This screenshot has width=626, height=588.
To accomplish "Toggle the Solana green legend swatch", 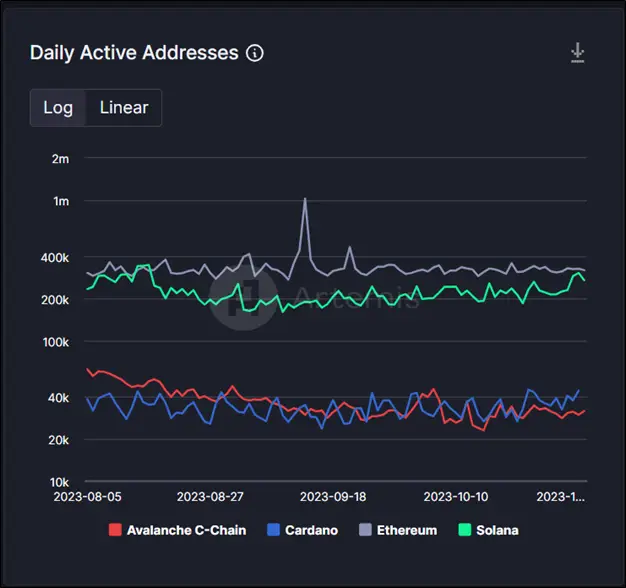I will click(x=464, y=530).
